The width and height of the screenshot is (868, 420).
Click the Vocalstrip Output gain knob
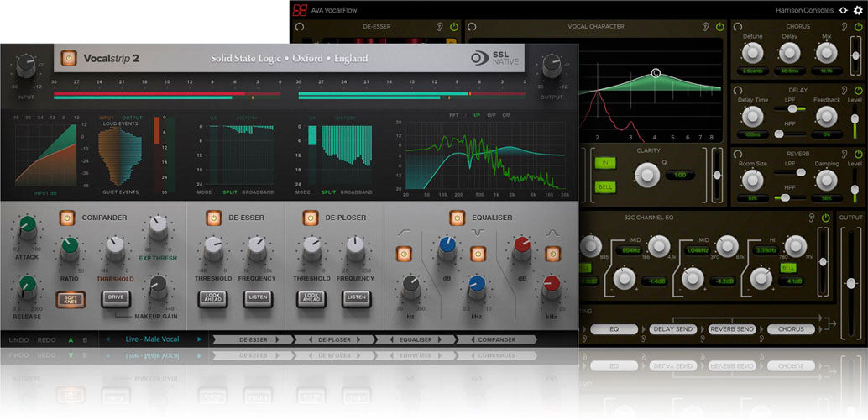[552, 66]
